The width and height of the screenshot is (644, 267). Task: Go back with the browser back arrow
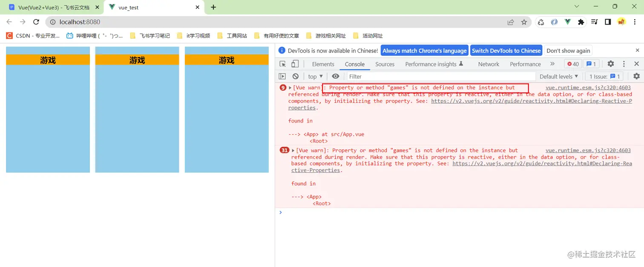[x=9, y=22]
